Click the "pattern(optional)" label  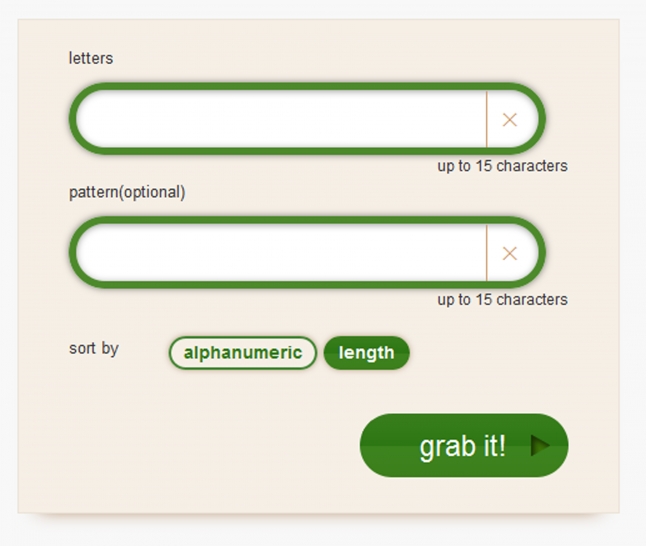point(127,192)
